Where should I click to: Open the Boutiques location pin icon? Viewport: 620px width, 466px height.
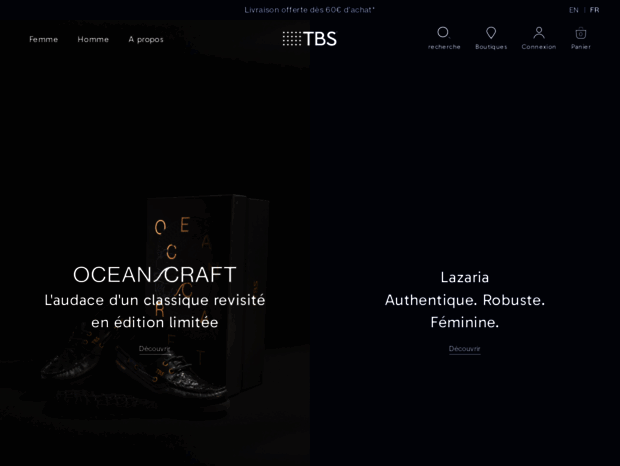491,33
